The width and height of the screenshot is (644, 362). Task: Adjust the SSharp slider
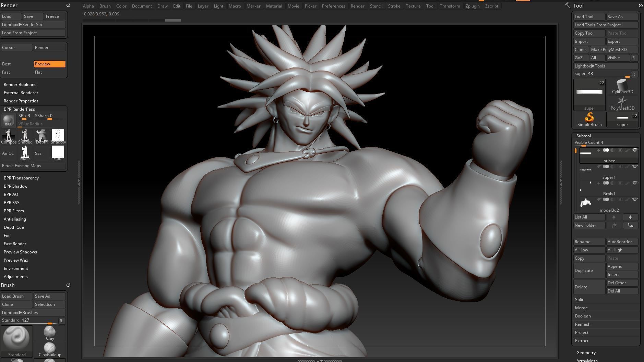click(49, 116)
